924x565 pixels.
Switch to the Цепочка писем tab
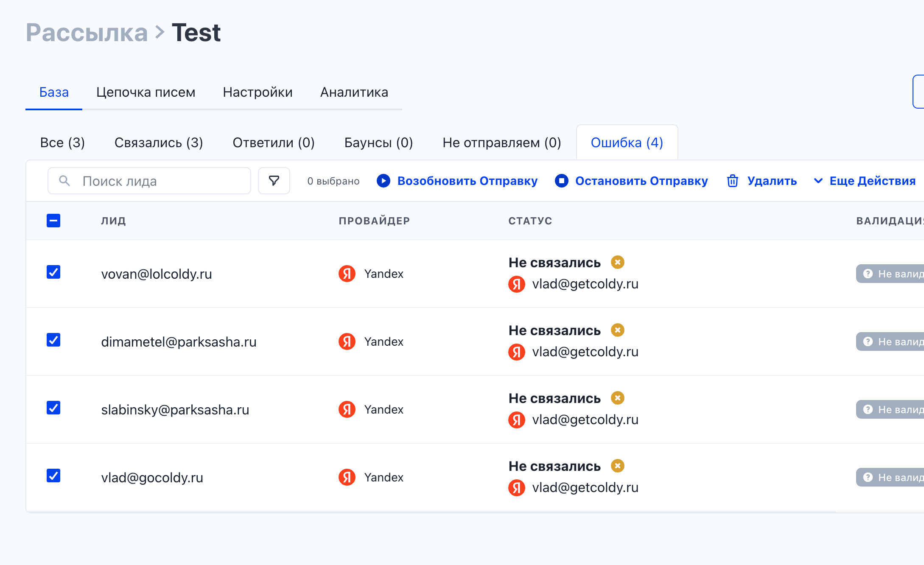tap(146, 92)
